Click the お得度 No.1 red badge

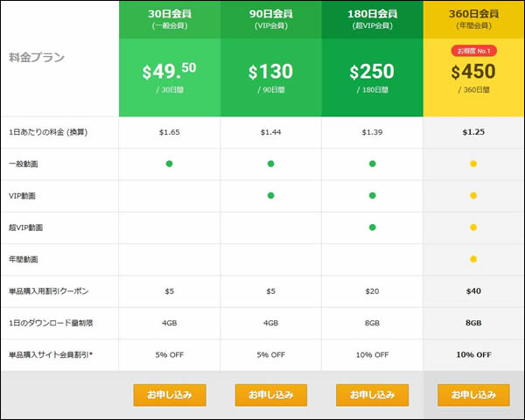(x=473, y=51)
